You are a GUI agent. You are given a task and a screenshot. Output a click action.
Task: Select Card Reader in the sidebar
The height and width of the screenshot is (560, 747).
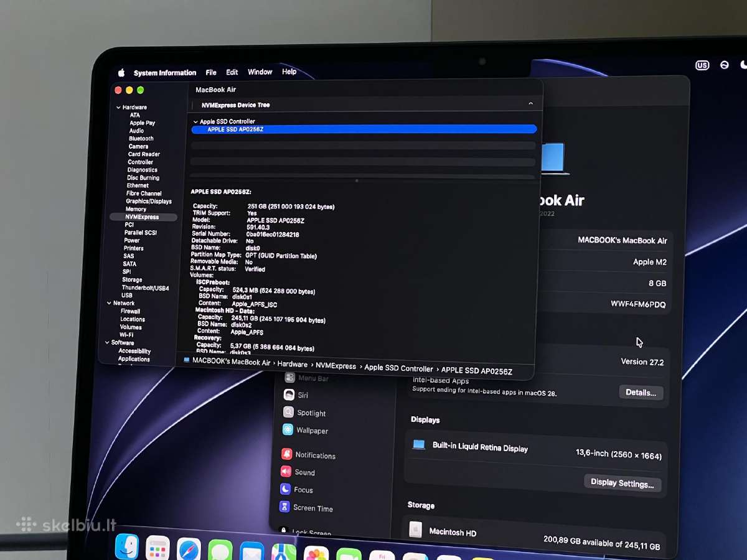coord(144,154)
